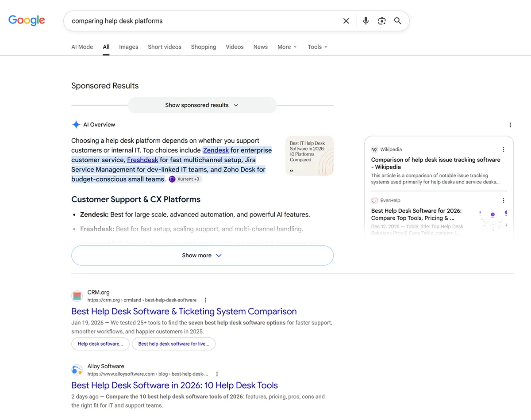This screenshot has width=531, height=420.
Task: Click the Sponsored Results heading
Action: (105, 86)
